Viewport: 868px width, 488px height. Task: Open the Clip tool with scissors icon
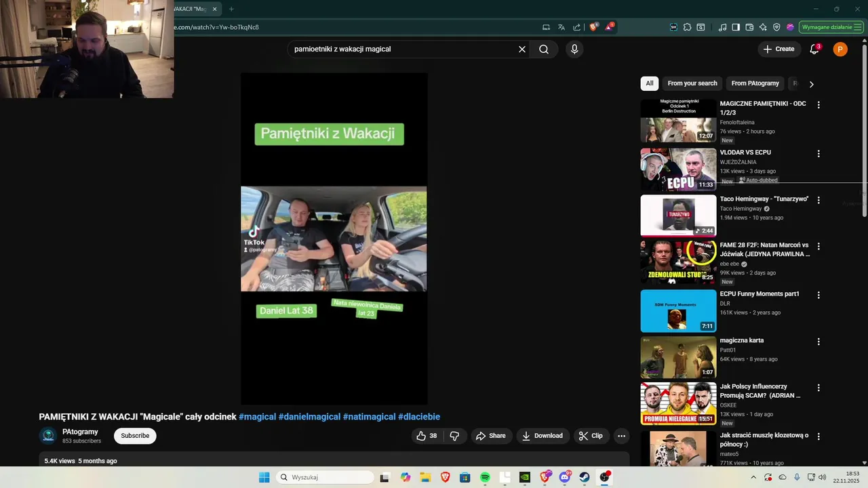pos(591,436)
